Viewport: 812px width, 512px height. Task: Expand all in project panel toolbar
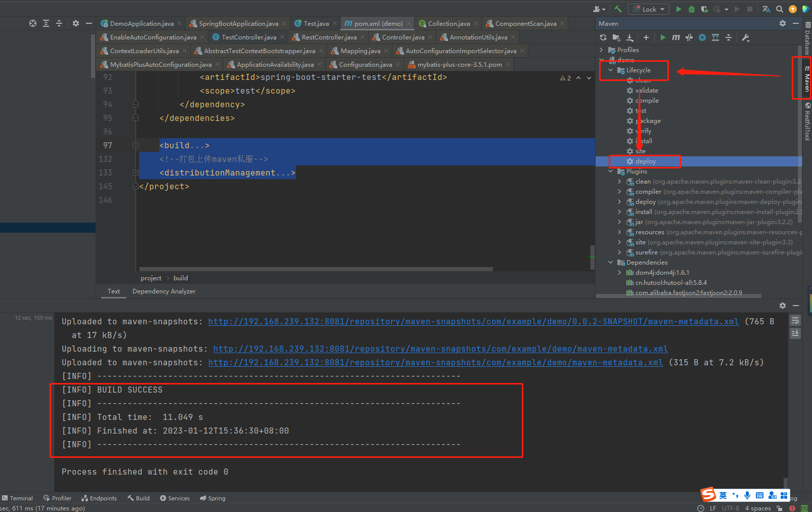[x=46, y=23]
